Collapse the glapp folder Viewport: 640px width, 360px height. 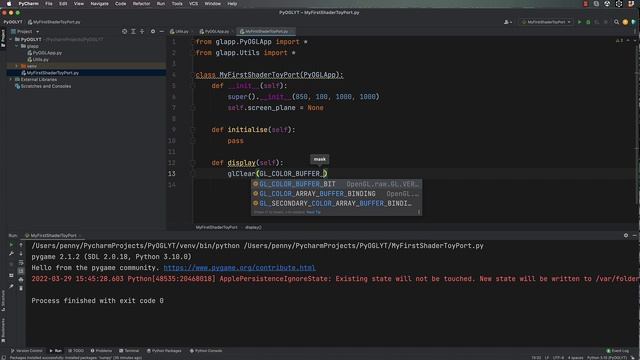coord(17,46)
